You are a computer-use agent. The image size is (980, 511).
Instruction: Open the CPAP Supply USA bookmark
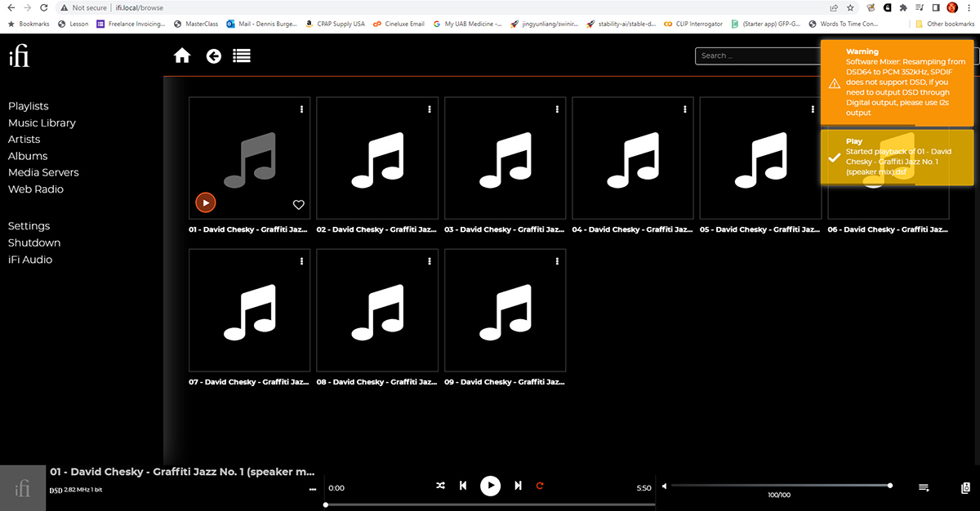[x=335, y=24]
